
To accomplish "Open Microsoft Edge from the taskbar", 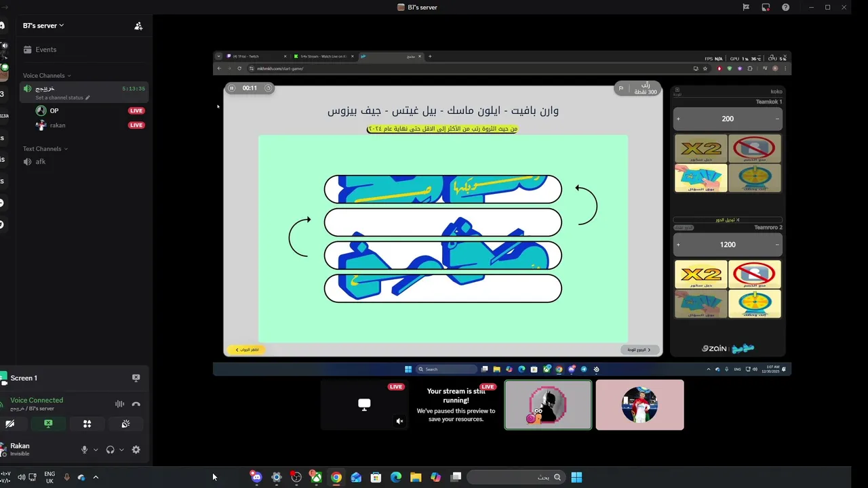I will click(396, 477).
